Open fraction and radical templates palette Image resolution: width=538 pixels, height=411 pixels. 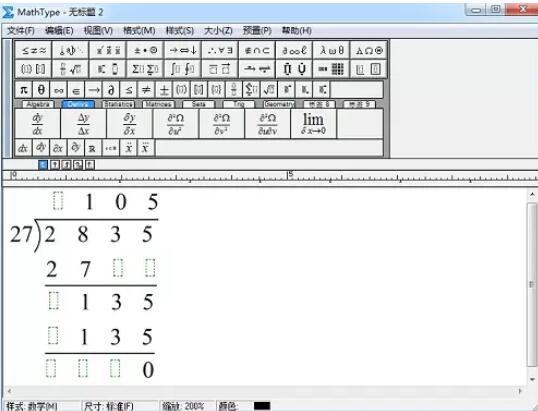click(x=70, y=69)
